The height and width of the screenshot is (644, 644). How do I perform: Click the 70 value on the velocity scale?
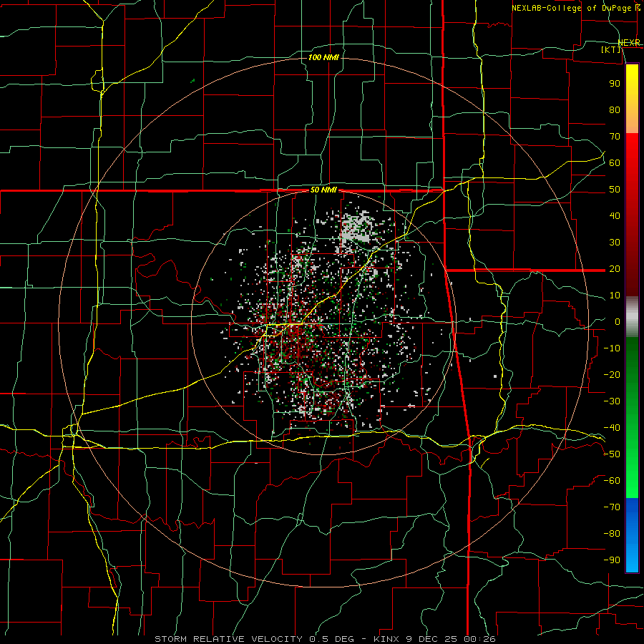coord(615,137)
